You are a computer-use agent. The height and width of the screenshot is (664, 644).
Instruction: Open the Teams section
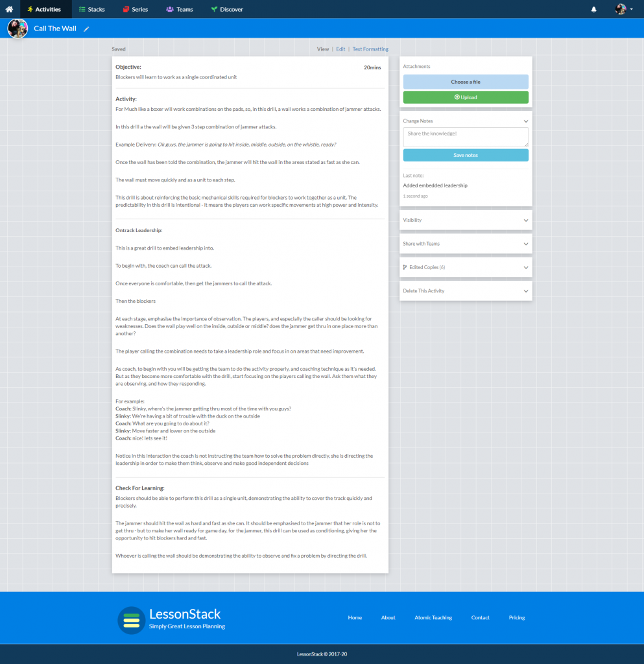pos(180,9)
